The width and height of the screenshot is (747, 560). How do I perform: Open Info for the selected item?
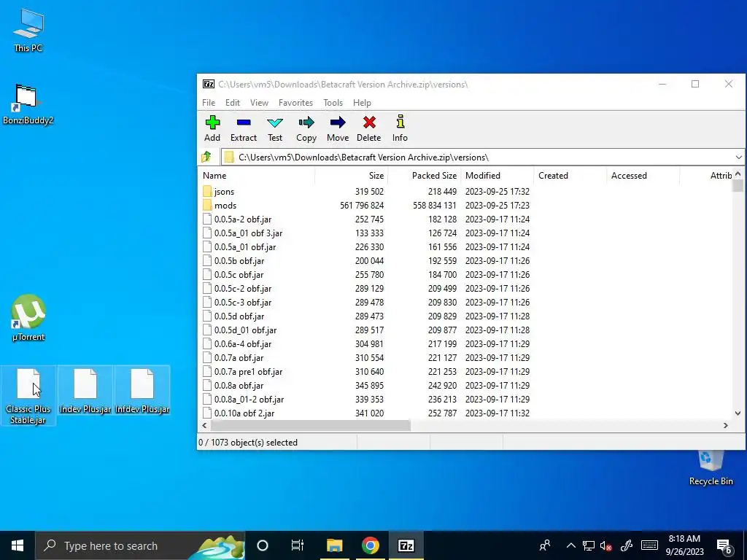400,128
